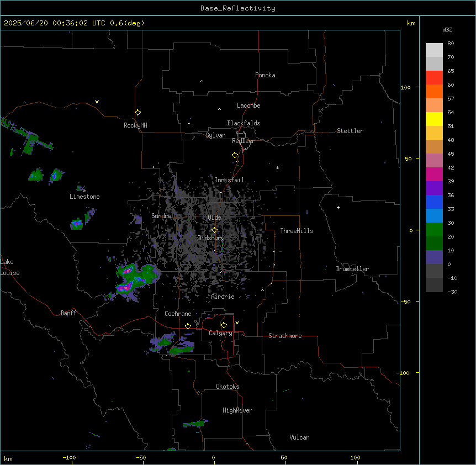Click the -100 tick on the vertical axis

(x=404, y=373)
